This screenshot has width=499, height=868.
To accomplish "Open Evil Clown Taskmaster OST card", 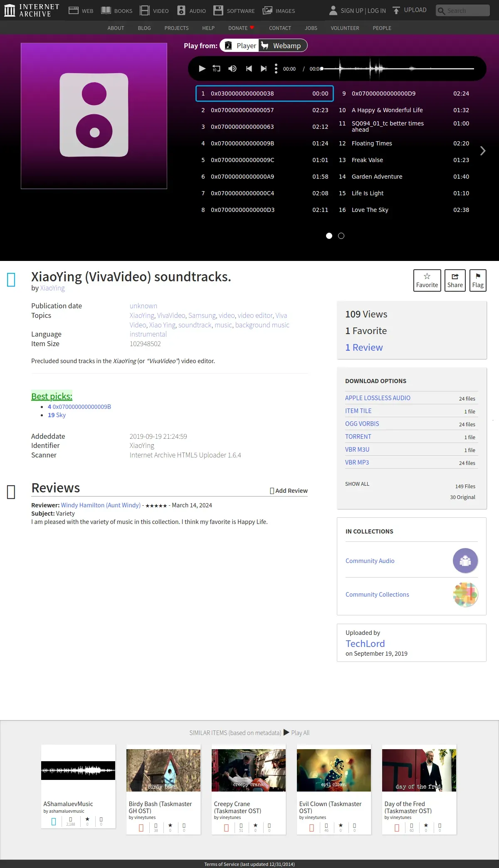I will pyautogui.click(x=334, y=789).
